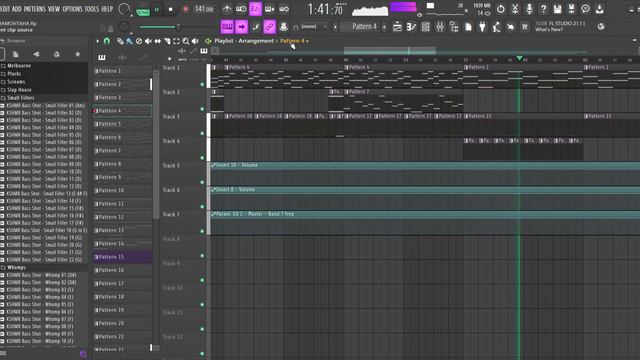
Task: Click the scissors audio editor icon
Action: (515, 9)
